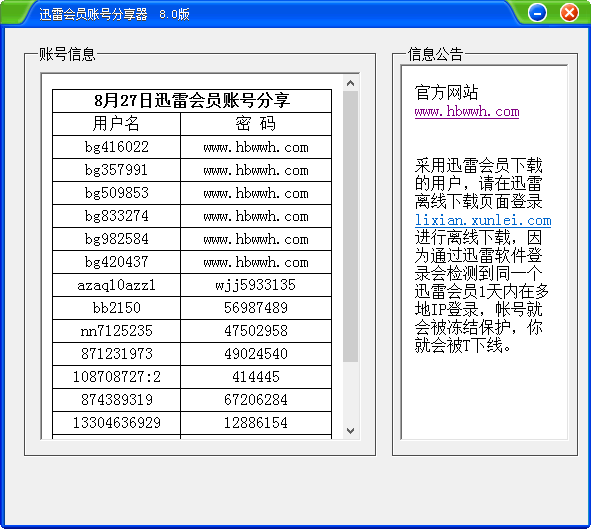Minimize the window with blue button
The width and height of the screenshot is (591, 529).
[537, 13]
